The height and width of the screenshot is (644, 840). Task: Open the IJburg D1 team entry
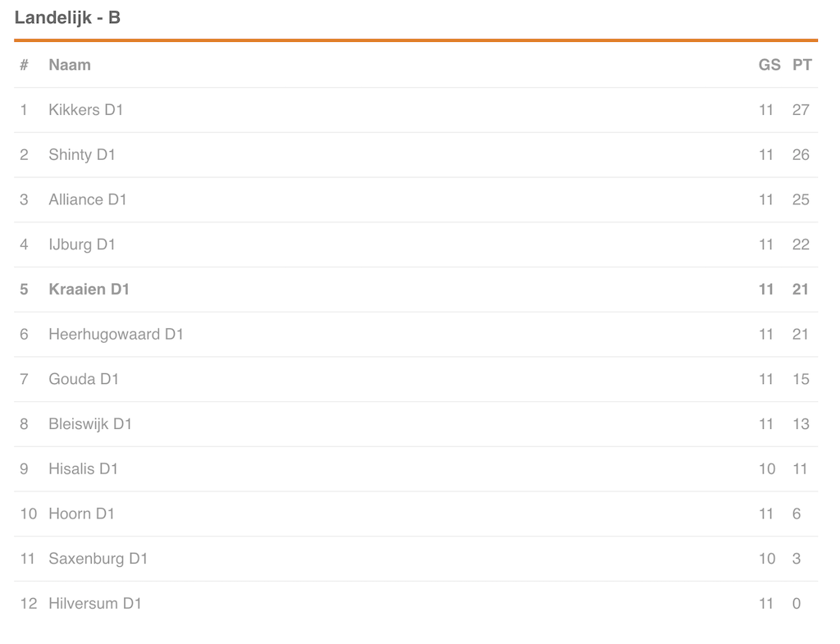pyautogui.click(x=82, y=244)
